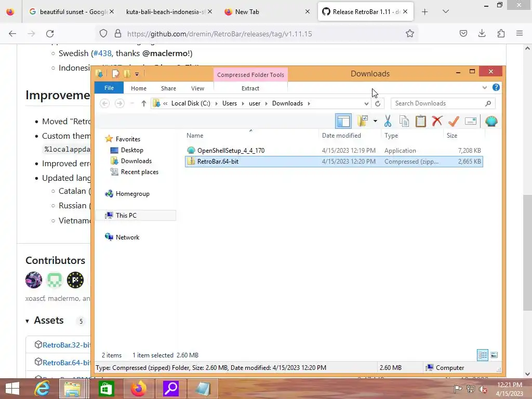The height and width of the screenshot is (399, 532).
Task: Open the Home ribbon tab
Action: [x=138, y=88]
